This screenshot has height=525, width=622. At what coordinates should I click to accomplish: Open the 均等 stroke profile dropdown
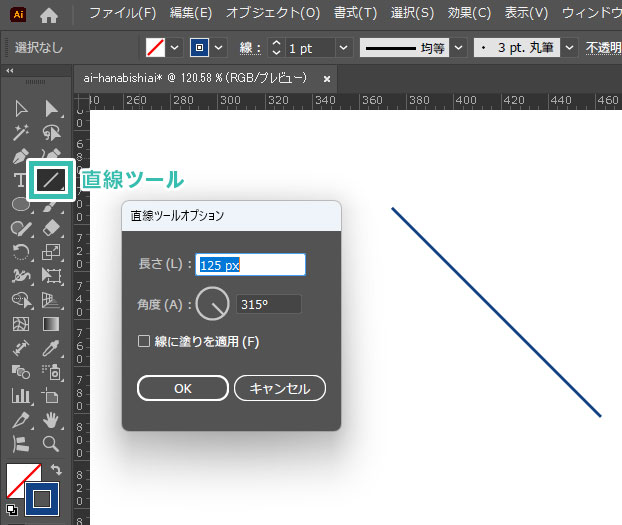click(458, 48)
